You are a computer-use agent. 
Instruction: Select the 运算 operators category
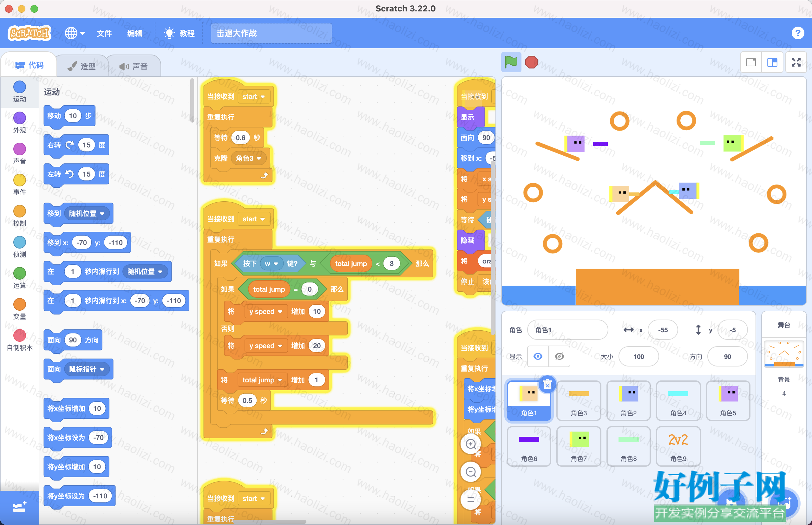point(19,277)
